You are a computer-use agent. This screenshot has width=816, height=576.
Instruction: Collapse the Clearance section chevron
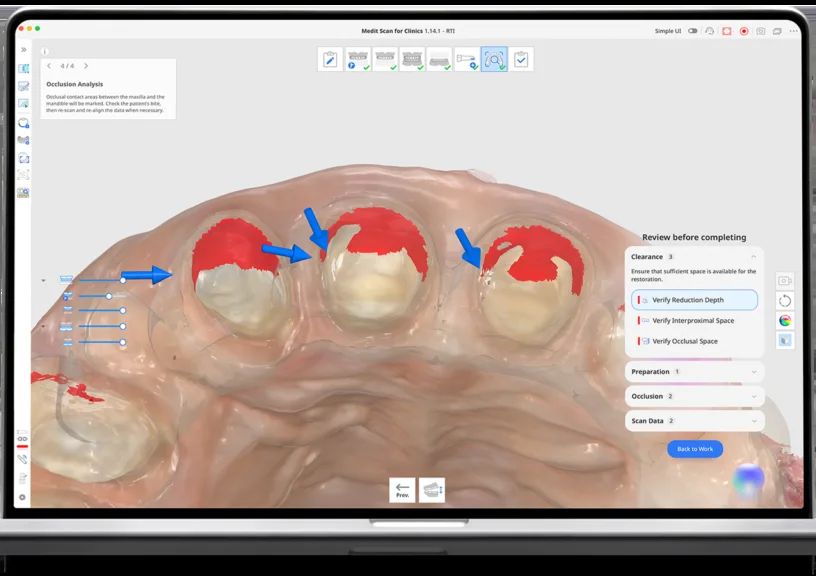753,257
